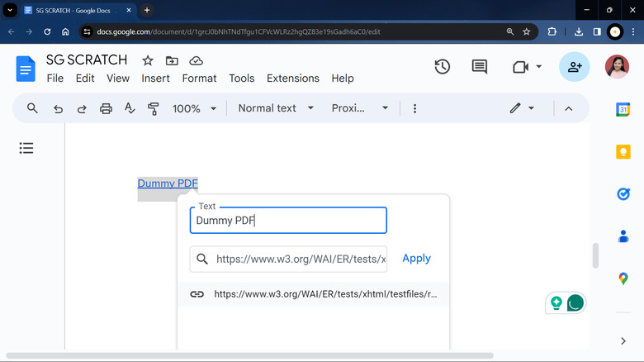Click the vertical document scrollbar
Image resolution: width=644 pixels, height=362 pixels.
[595, 255]
